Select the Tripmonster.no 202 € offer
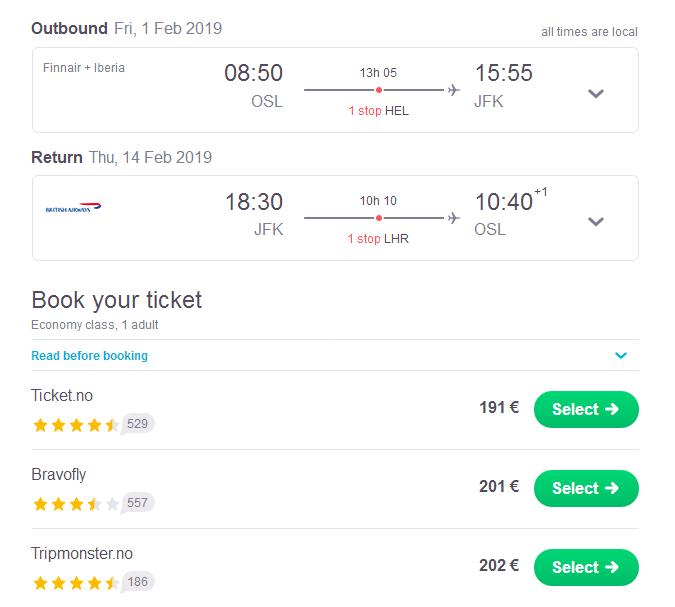This screenshot has height=607, width=675. point(586,567)
